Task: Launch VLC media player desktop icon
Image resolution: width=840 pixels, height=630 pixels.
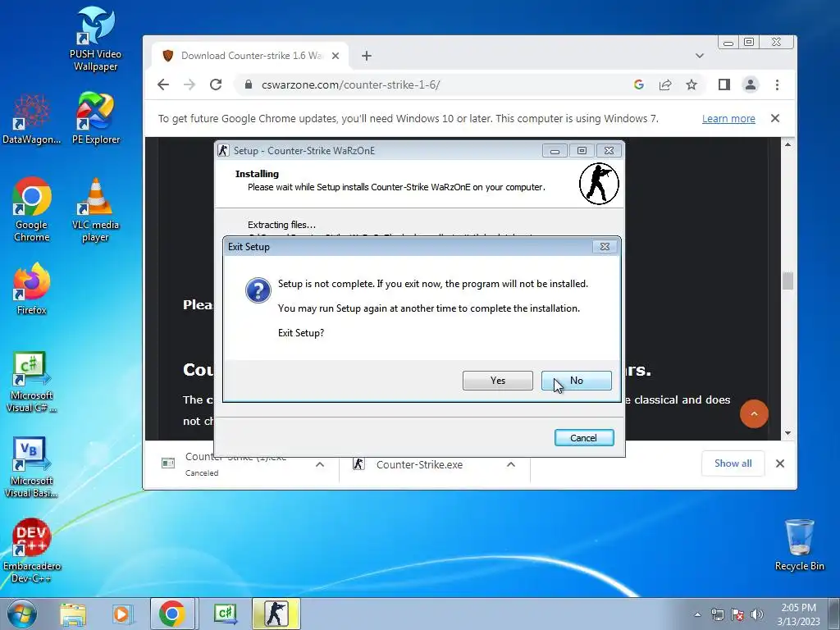Action: (95, 209)
